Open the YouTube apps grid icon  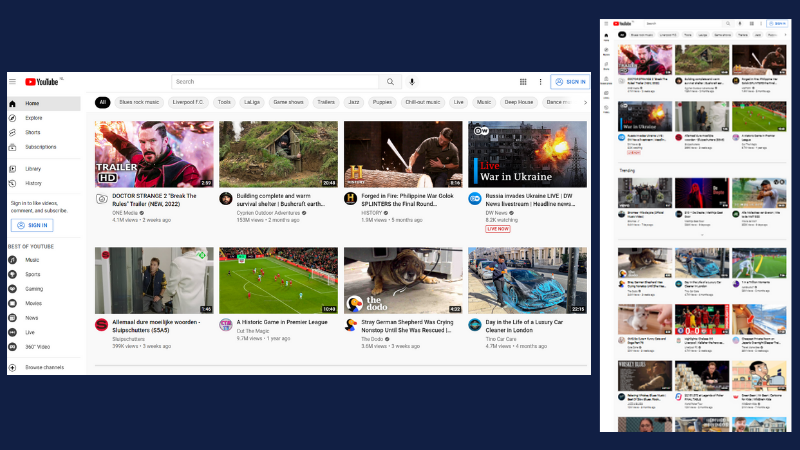pos(523,82)
